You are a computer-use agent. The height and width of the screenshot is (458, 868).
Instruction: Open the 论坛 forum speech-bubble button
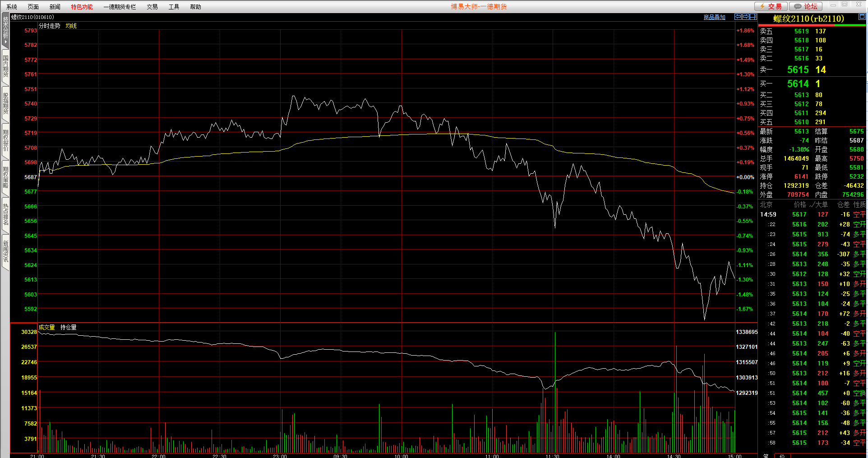(x=806, y=6)
